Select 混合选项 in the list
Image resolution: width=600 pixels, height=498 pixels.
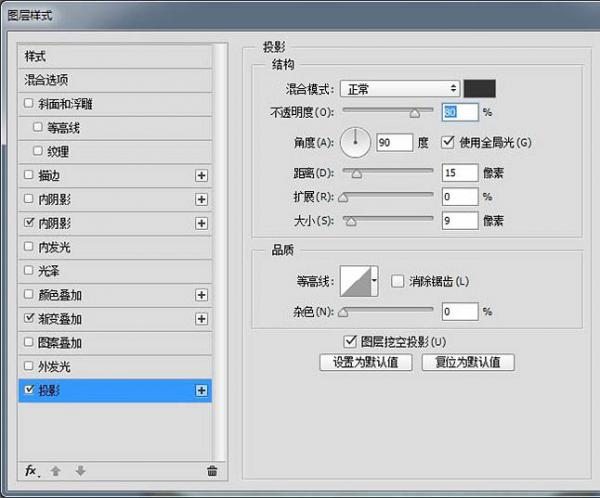click(115, 80)
